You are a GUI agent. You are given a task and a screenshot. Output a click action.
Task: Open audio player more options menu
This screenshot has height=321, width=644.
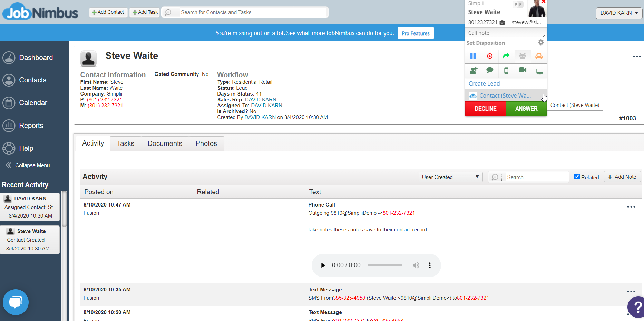pos(430,265)
